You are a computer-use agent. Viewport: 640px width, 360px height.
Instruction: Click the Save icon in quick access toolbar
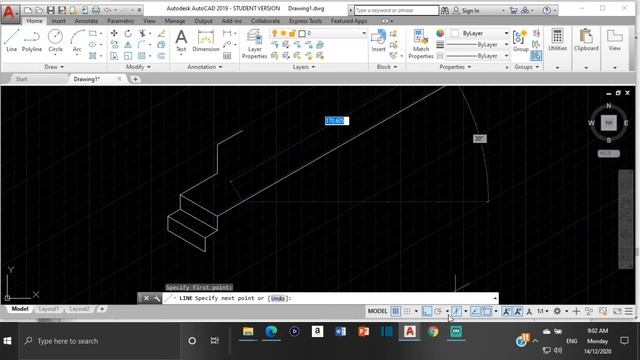point(51,10)
